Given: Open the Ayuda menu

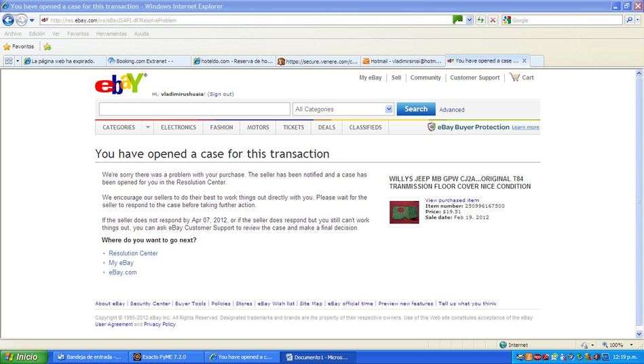Looking at the screenshot, I should [x=141, y=34].
